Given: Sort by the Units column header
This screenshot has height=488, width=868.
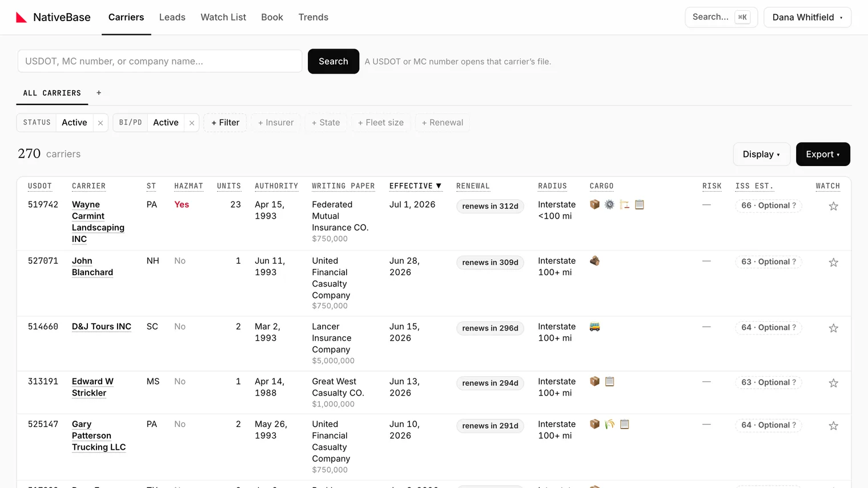Looking at the screenshot, I should click(x=229, y=186).
